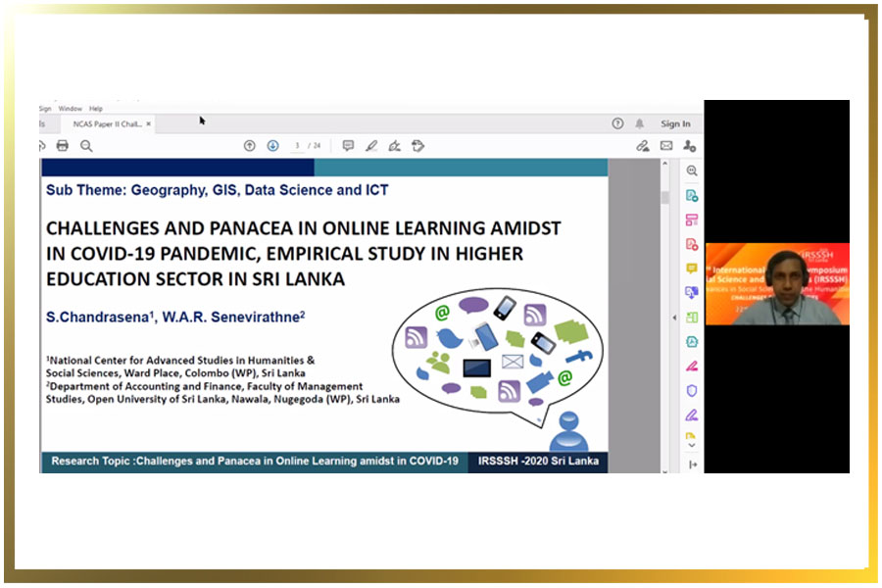This screenshot has width=882, height=588.
Task: Click the 'Department of Accounting and Finance' affiliation
Action: click(222, 393)
